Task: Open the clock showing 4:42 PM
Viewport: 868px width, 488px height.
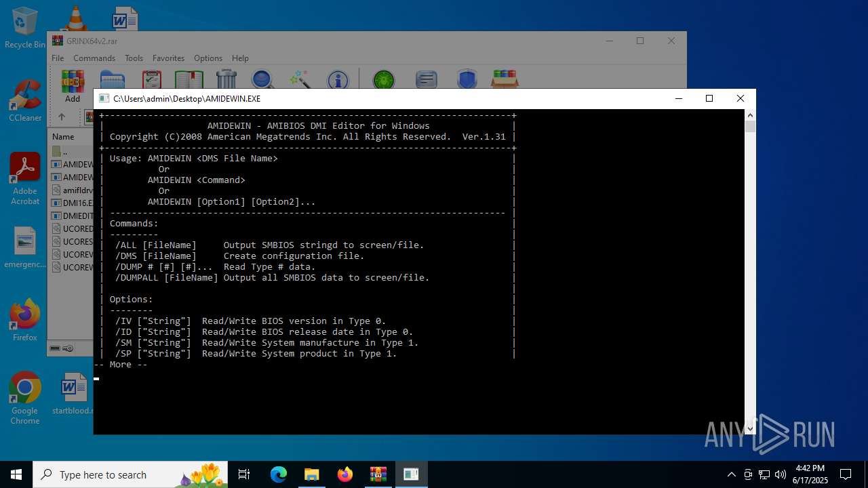Action: (810, 474)
